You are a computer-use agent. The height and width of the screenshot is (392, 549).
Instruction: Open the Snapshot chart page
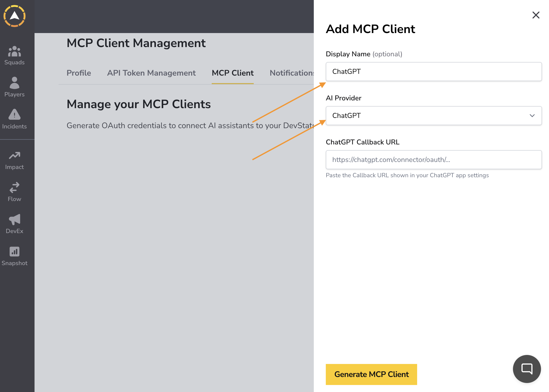pyautogui.click(x=15, y=256)
